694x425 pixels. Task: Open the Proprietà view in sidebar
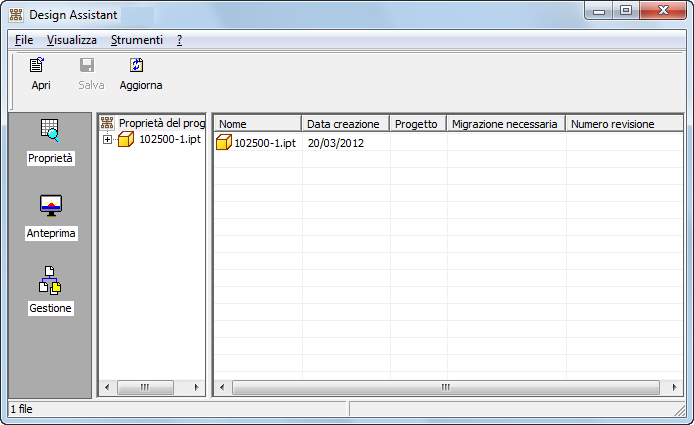[50, 142]
